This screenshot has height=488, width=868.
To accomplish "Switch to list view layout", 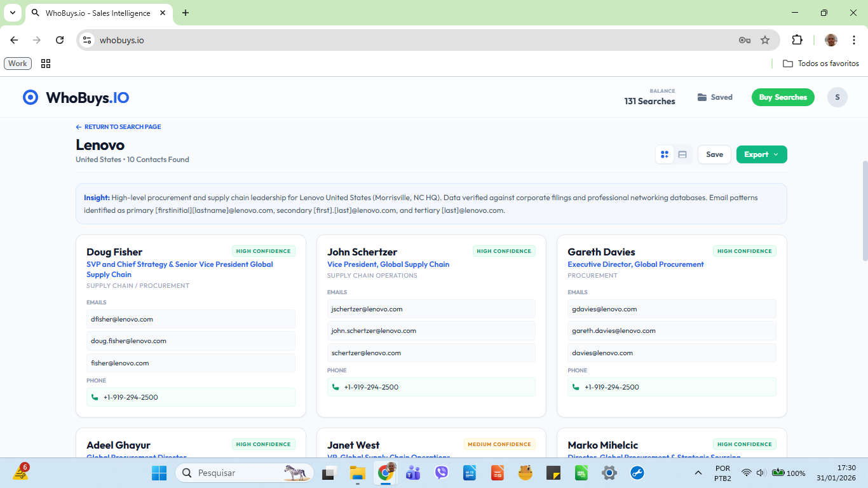I will pos(682,154).
